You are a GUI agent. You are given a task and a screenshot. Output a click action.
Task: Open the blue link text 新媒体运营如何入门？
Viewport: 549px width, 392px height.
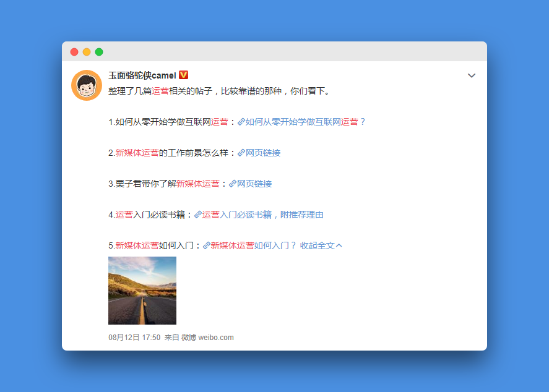254,245
